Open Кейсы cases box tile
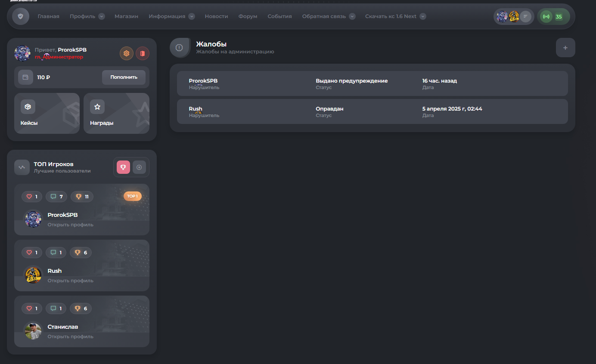The height and width of the screenshot is (364, 596). tap(47, 113)
